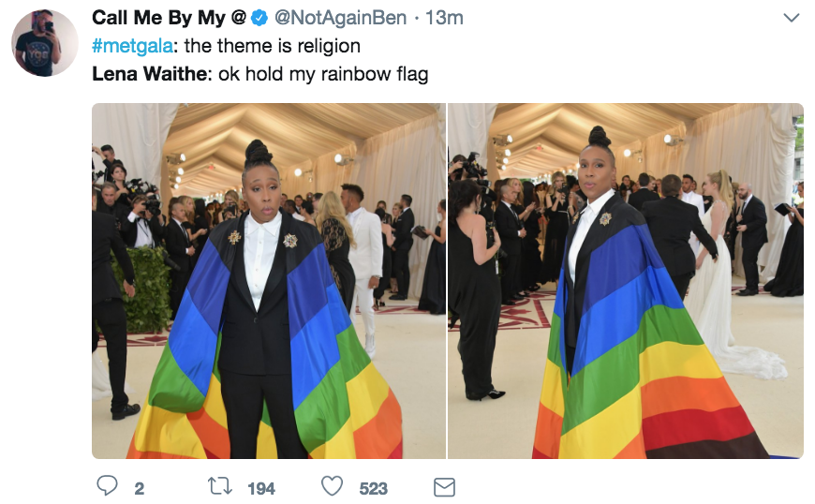Enlarge the left front-facing rainbow cape photo

269,281
